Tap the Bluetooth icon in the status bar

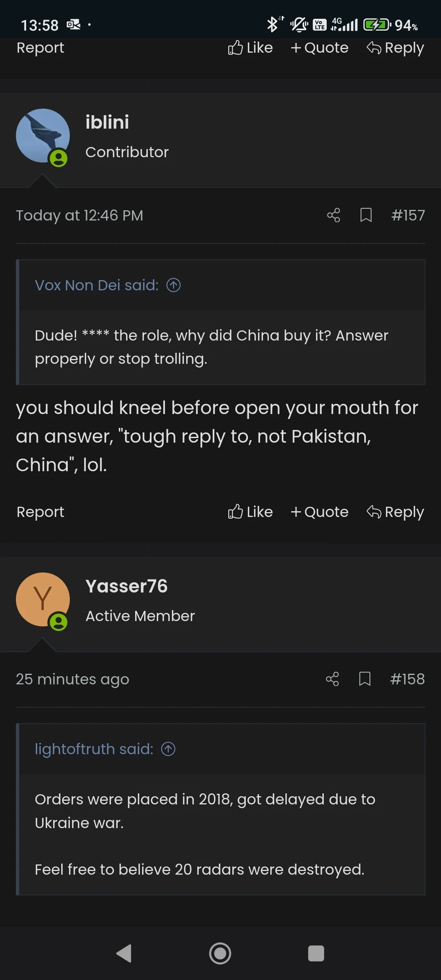tap(272, 24)
